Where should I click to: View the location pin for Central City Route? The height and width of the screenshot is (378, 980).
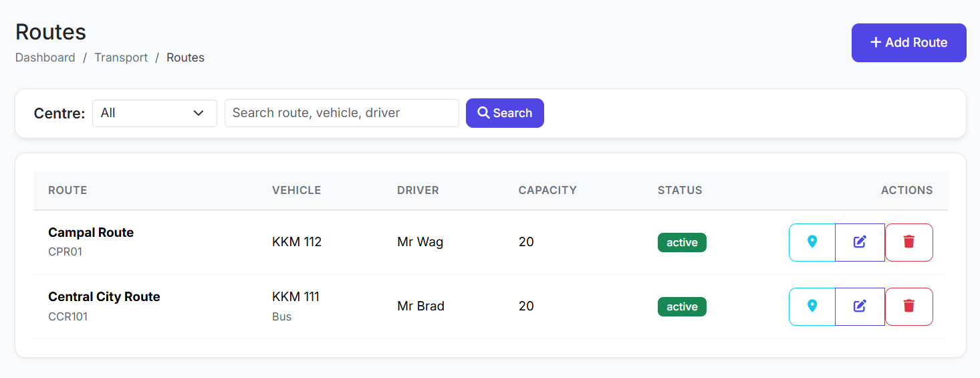tap(812, 306)
